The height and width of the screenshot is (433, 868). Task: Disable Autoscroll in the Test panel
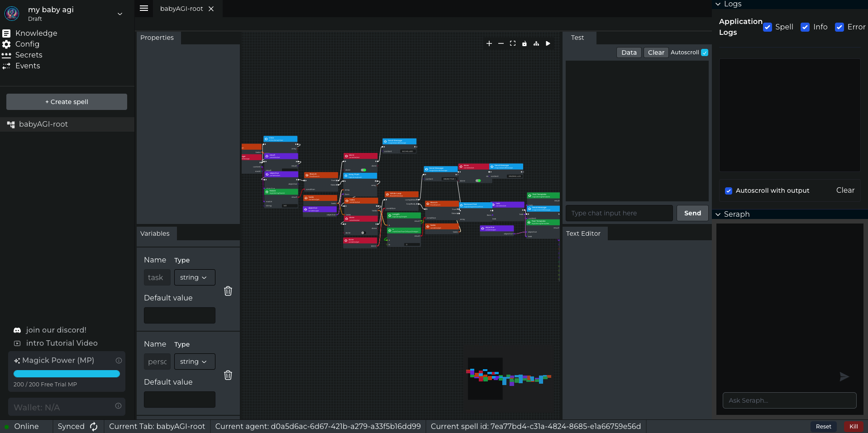coord(705,52)
